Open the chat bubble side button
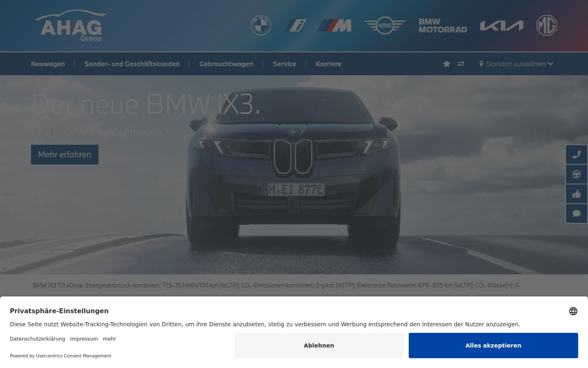Image resolution: width=588 pixels, height=368 pixels. pyautogui.click(x=577, y=213)
